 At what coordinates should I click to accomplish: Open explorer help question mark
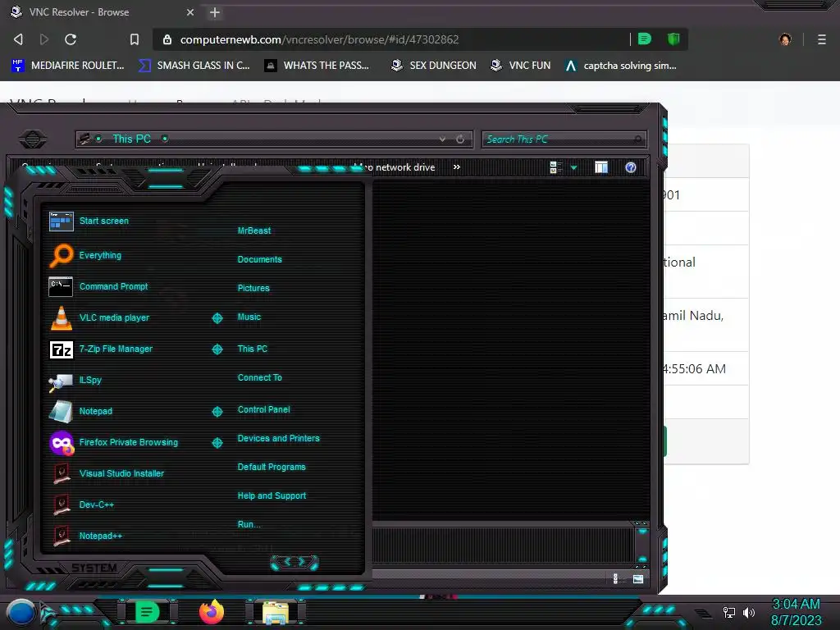(x=631, y=167)
